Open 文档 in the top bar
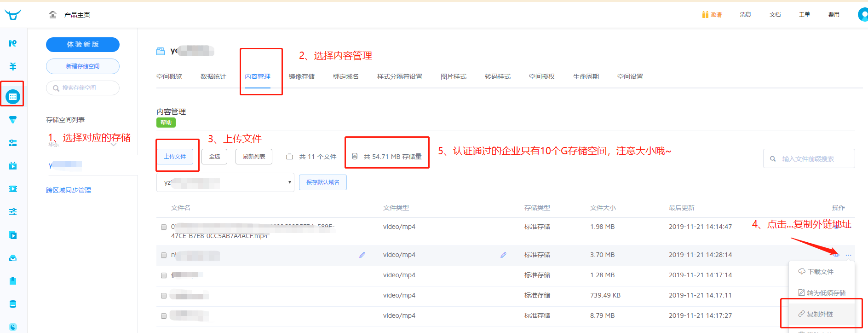Screen dimensions: 868x333 click(775, 15)
